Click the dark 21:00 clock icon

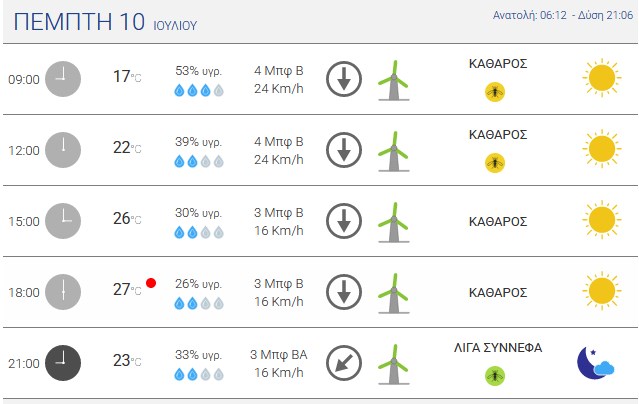(63, 363)
